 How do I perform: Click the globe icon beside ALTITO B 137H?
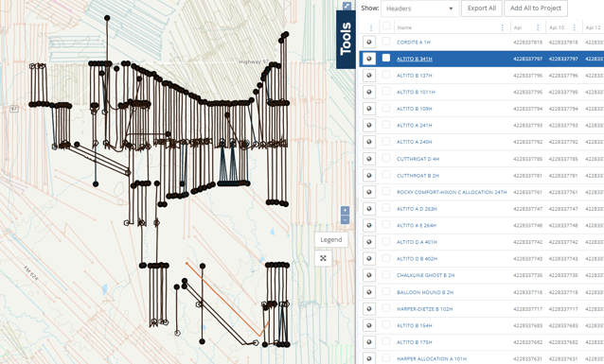click(x=369, y=76)
